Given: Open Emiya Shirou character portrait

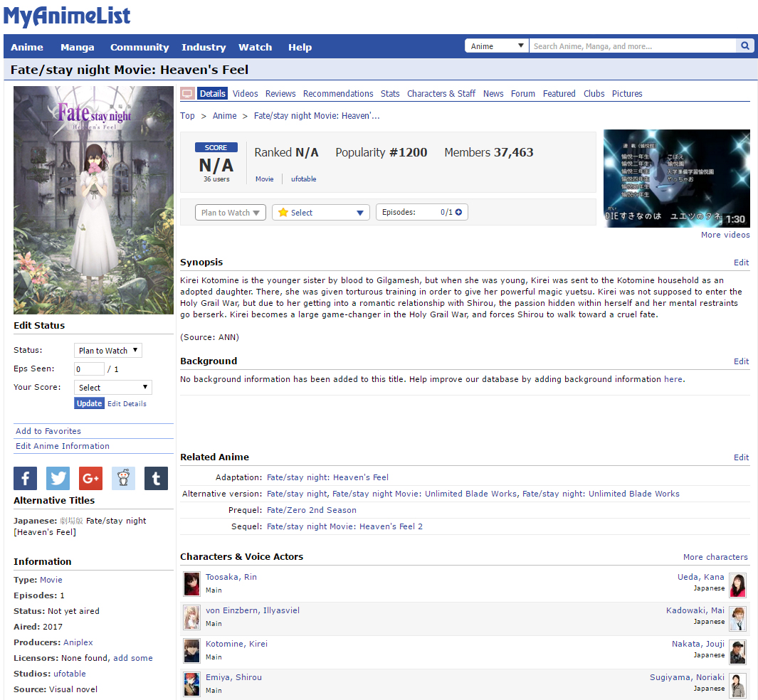Looking at the screenshot, I should pos(192,684).
